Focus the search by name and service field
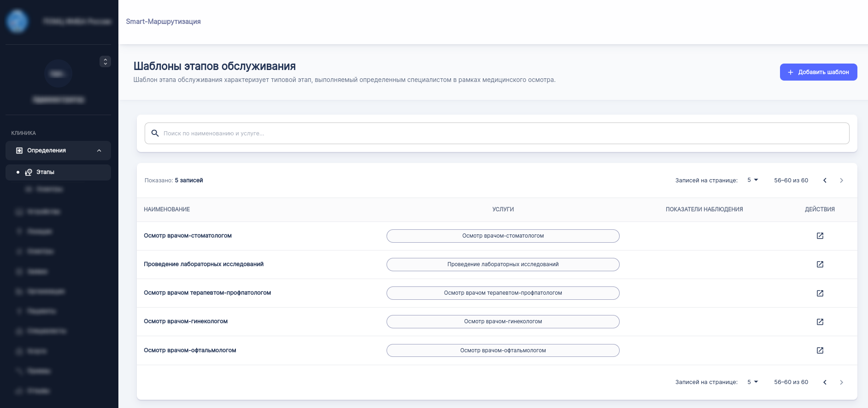Image resolution: width=868 pixels, height=408 pixels. click(502, 133)
